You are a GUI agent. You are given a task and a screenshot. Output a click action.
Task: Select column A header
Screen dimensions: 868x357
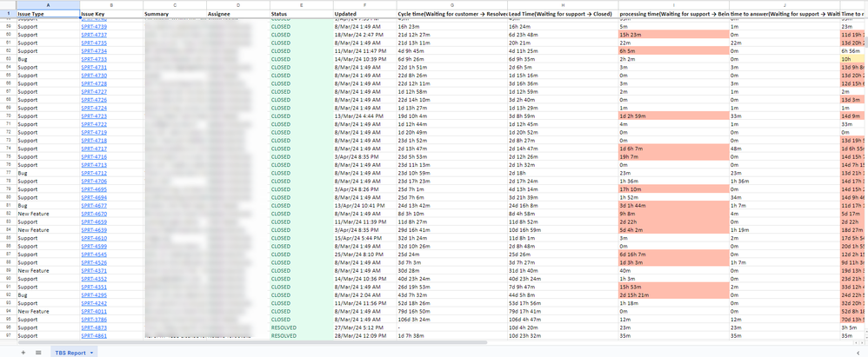tap(48, 4)
